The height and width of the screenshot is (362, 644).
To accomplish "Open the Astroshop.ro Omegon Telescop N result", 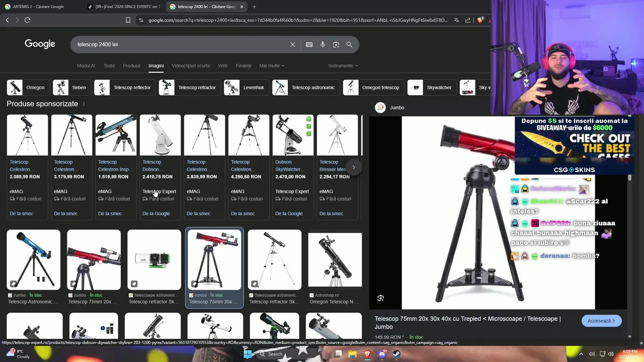I will click(x=335, y=268).
